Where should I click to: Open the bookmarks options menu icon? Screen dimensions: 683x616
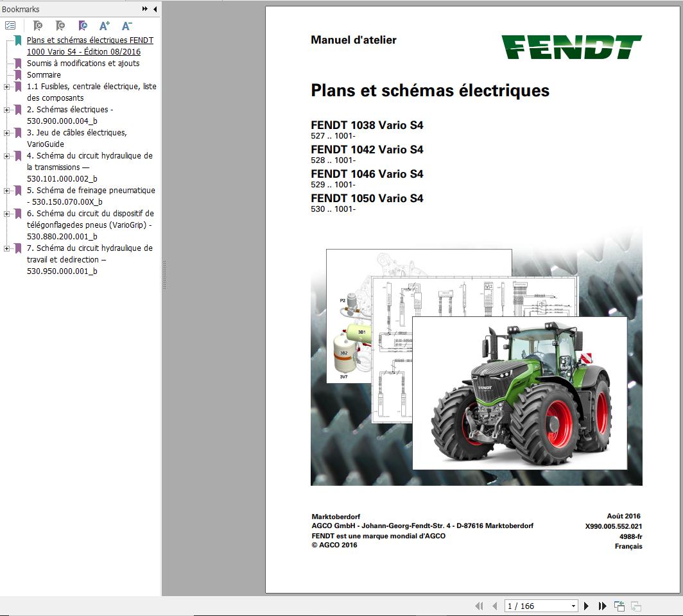(10, 26)
